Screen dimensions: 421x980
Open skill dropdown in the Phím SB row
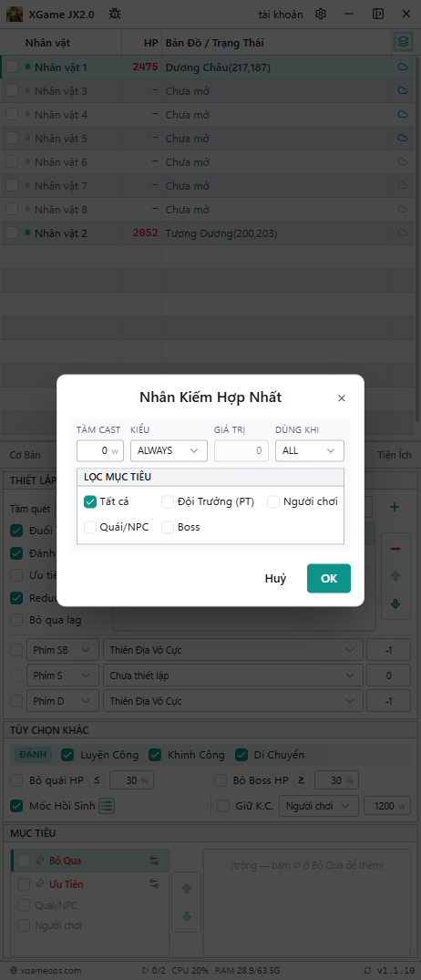click(233, 650)
